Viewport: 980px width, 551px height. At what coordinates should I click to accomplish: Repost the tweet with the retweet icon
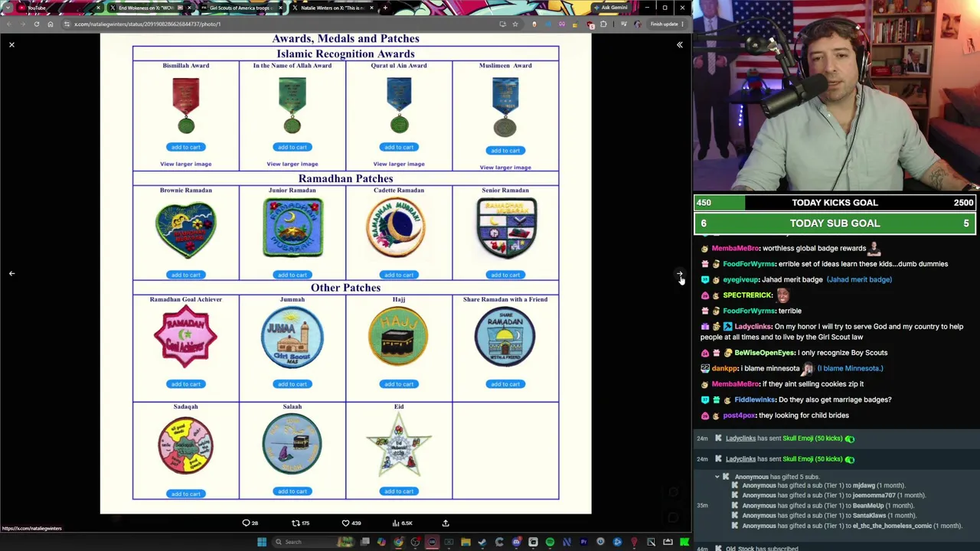pyautogui.click(x=296, y=523)
